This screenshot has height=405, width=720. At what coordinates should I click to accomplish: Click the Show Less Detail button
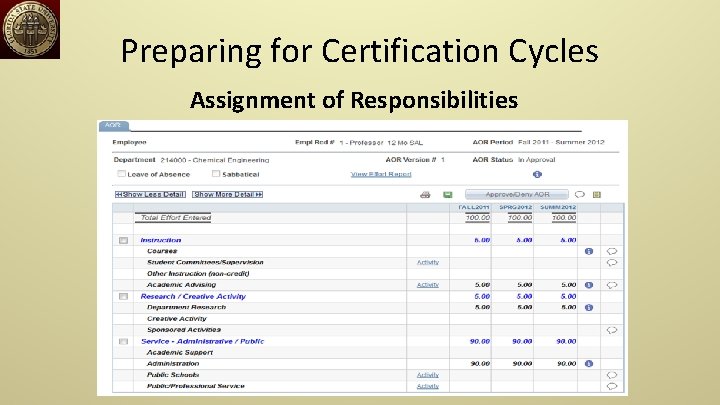pyautogui.click(x=150, y=195)
